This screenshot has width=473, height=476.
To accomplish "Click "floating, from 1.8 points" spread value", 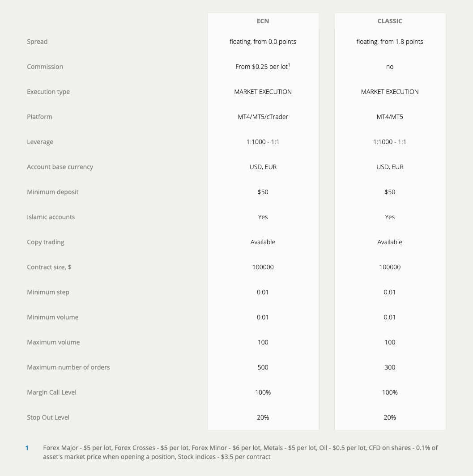I will [x=390, y=42].
